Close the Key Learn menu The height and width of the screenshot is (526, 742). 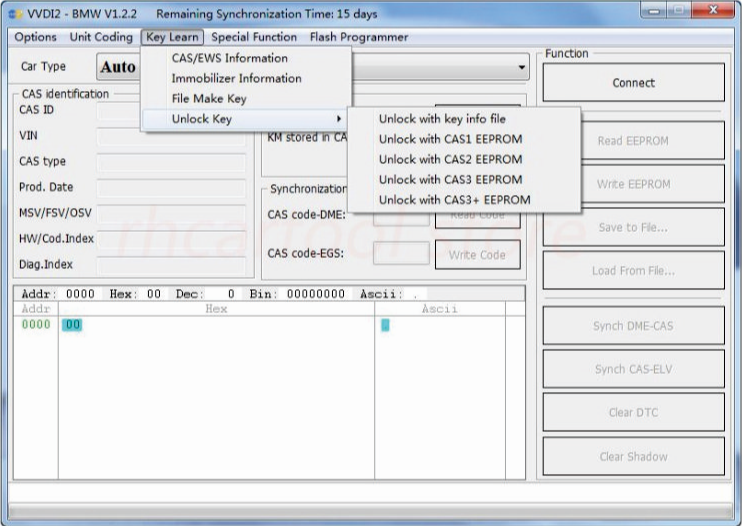172,37
